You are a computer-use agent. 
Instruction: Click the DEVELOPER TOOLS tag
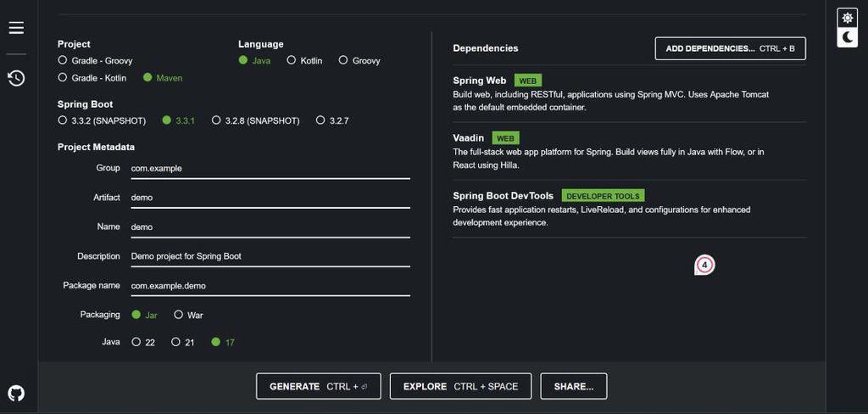tap(603, 196)
